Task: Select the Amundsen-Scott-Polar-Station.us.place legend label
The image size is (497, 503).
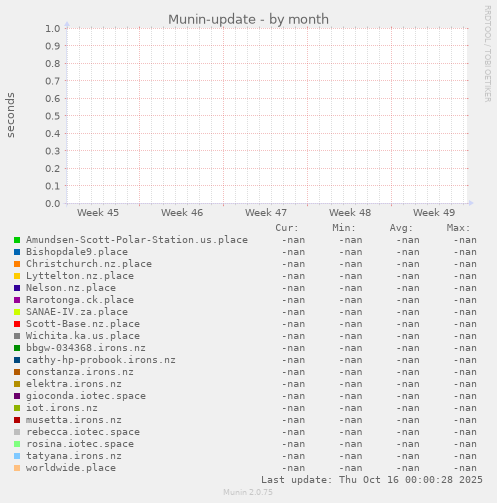Action: click(x=137, y=240)
